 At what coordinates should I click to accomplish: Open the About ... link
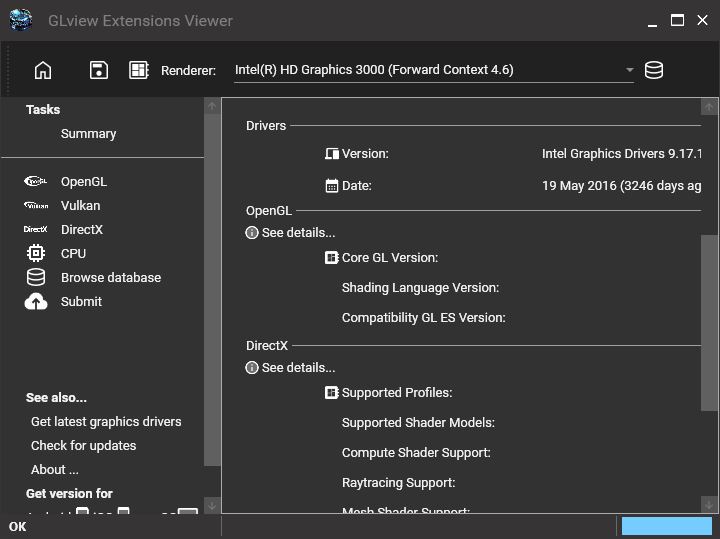[x=55, y=470]
